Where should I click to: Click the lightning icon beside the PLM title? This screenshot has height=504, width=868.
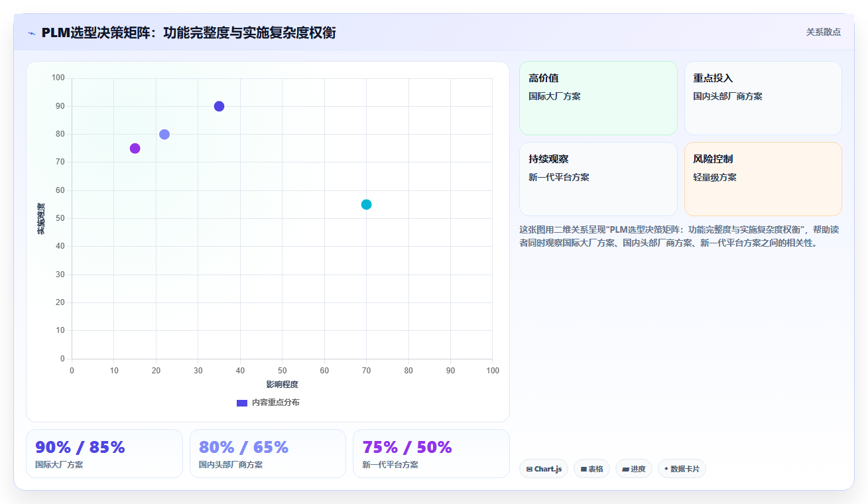tap(32, 33)
